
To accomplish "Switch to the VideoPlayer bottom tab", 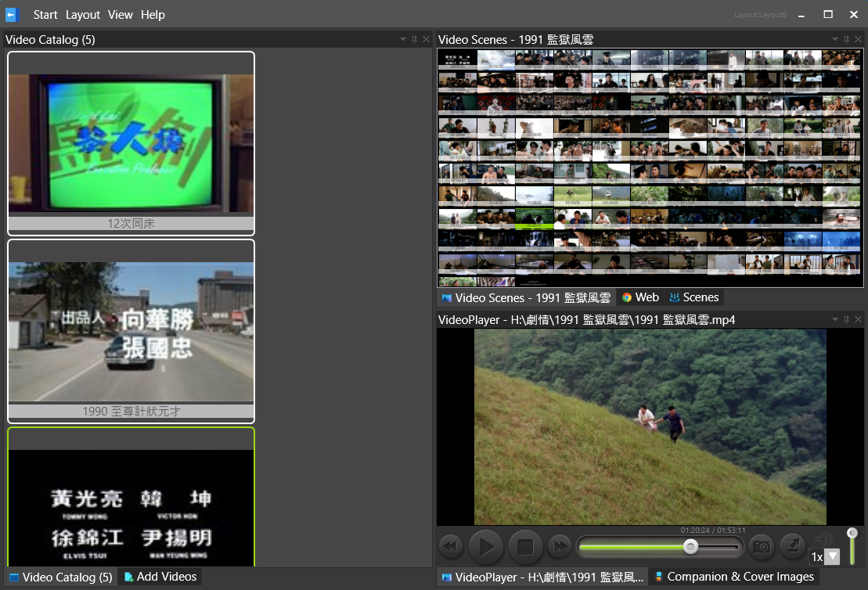I will (x=542, y=577).
